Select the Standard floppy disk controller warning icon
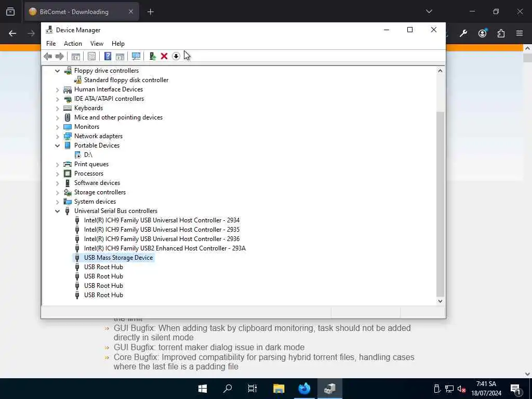This screenshot has height=399, width=532. coord(78,80)
